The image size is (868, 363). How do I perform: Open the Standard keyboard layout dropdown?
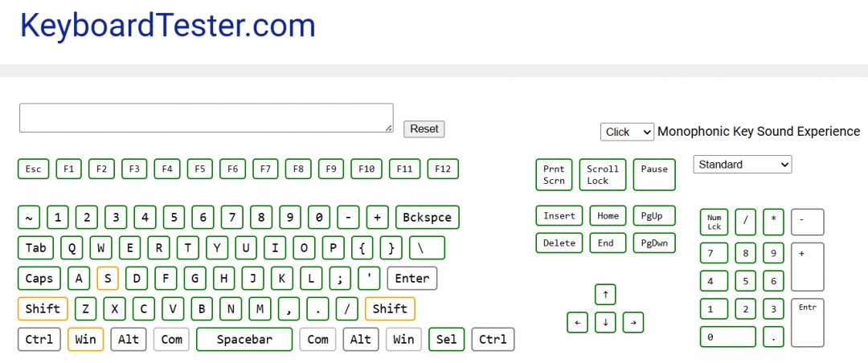[x=742, y=165]
